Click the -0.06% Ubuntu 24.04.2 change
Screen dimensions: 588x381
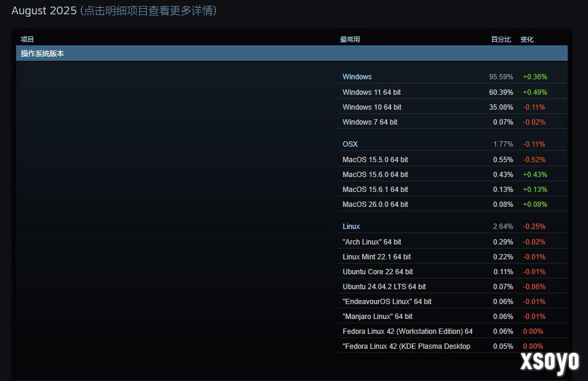click(x=534, y=287)
